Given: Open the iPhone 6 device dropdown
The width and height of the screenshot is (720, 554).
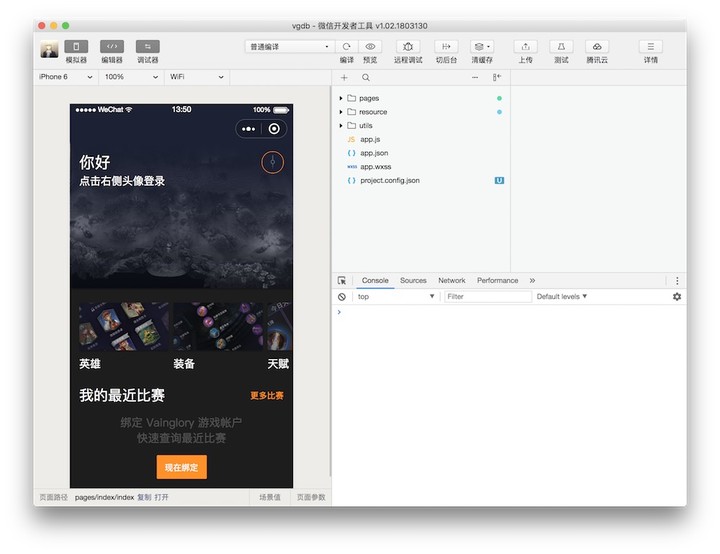Looking at the screenshot, I should 66,77.
